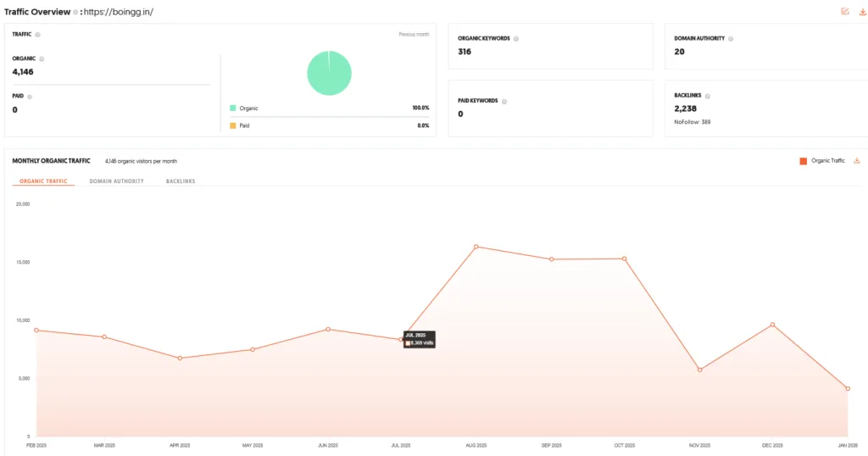
Task: Click the AUG 2025 x-axis label
Action: [x=476, y=446]
